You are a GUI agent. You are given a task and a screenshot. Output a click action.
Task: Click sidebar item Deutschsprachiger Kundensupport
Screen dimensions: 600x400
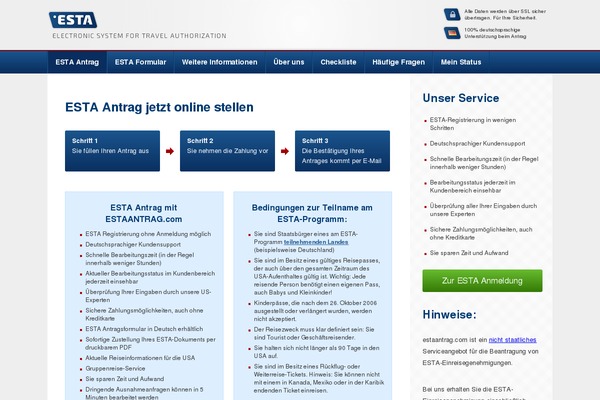click(477, 144)
